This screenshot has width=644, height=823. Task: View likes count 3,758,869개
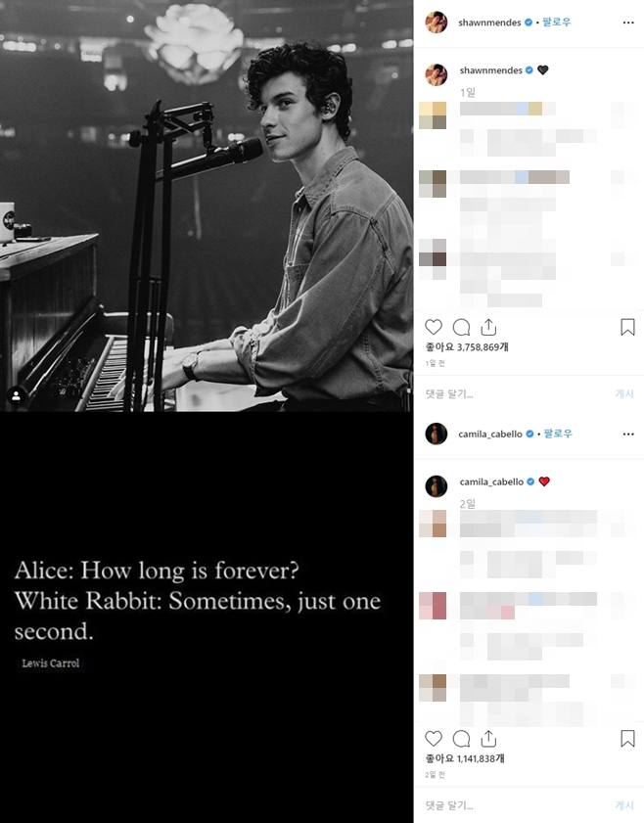click(467, 347)
